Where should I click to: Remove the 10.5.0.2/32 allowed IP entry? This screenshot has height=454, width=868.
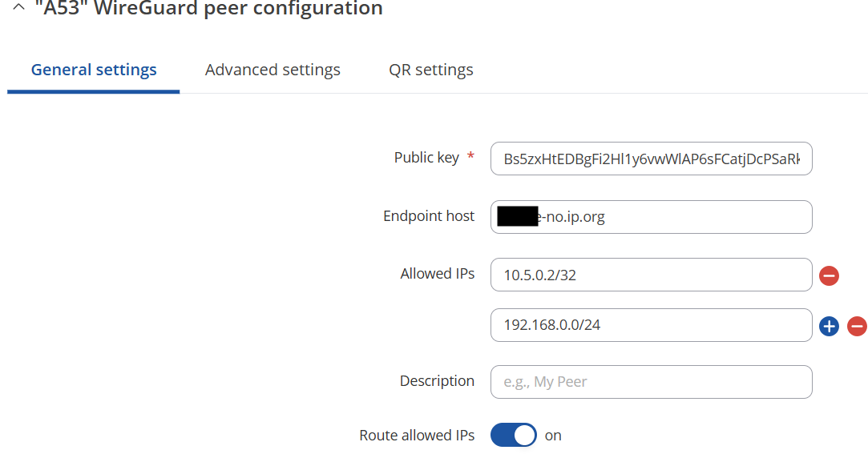829,275
